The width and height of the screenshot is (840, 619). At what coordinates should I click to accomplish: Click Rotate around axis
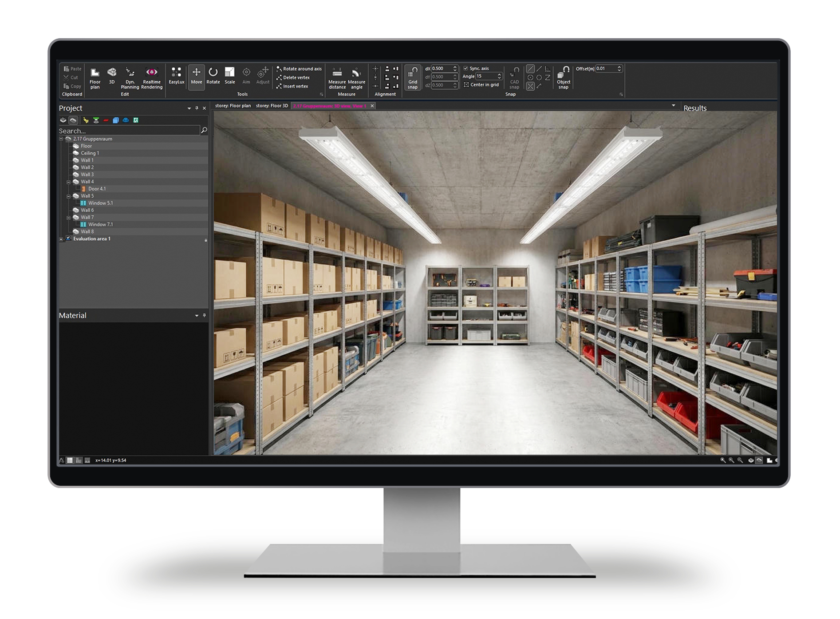[x=299, y=69]
